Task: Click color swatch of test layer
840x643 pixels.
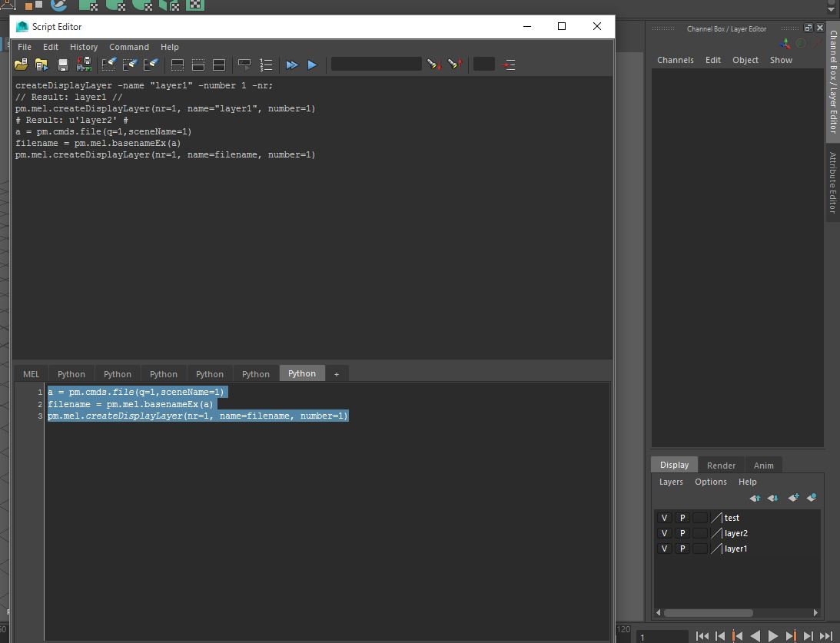Action: 716,518
